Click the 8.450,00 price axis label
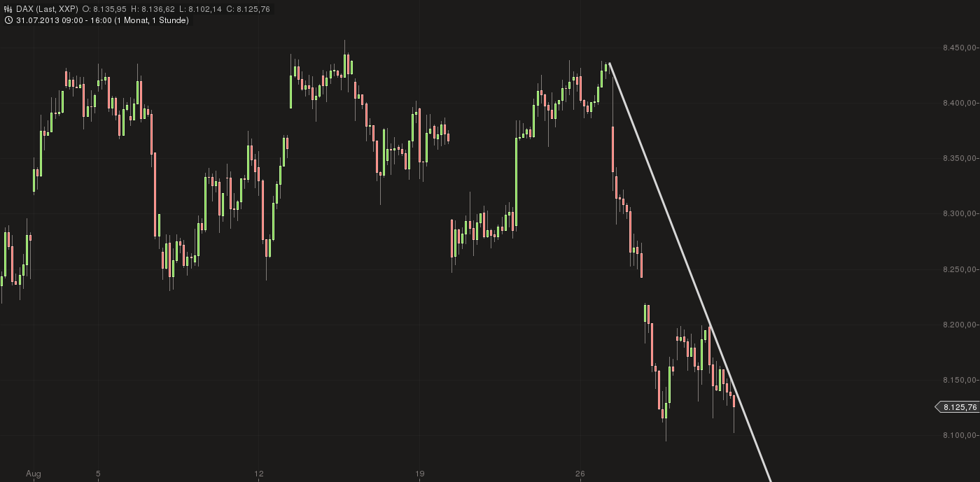The image size is (980, 482). [x=960, y=48]
